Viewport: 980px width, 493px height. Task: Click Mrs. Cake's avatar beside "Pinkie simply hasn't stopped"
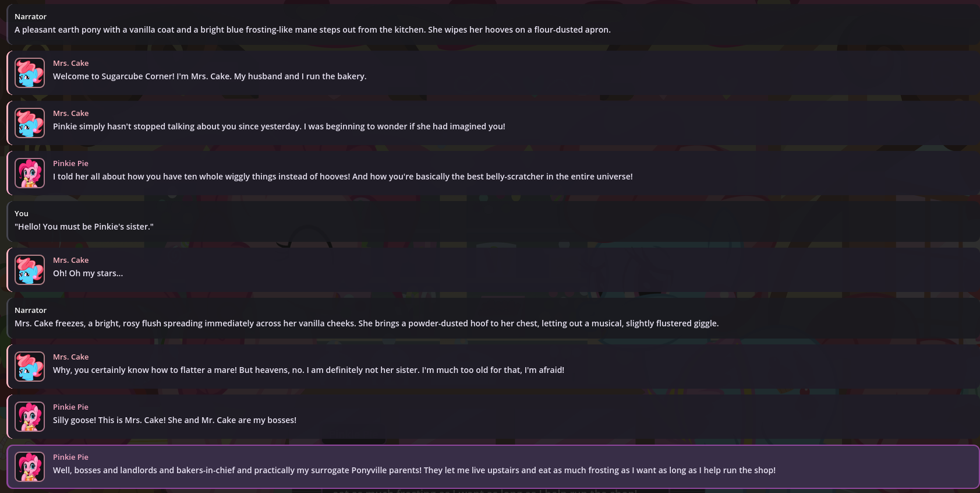(x=30, y=123)
